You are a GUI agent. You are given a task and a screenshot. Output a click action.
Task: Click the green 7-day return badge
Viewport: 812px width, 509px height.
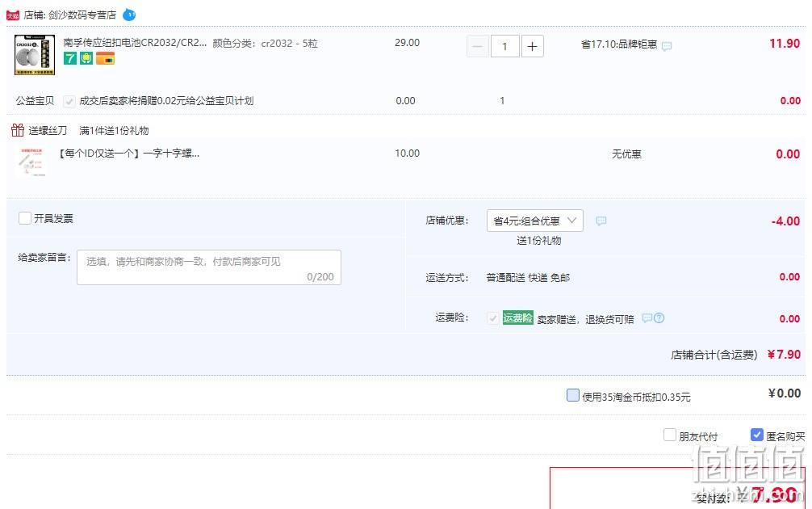pyautogui.click(x=70, y=58)
